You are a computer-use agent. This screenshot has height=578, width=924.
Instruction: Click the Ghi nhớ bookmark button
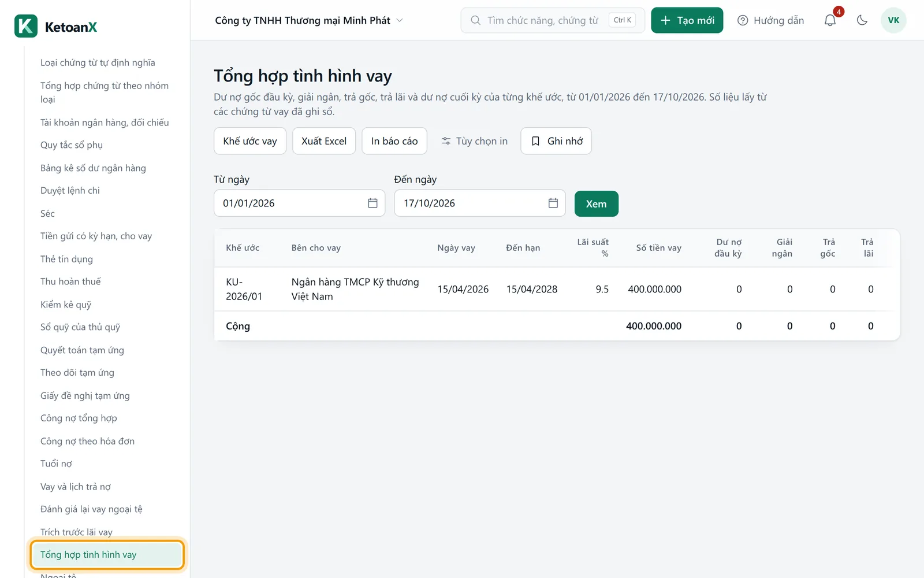click(x=556, y=141)
